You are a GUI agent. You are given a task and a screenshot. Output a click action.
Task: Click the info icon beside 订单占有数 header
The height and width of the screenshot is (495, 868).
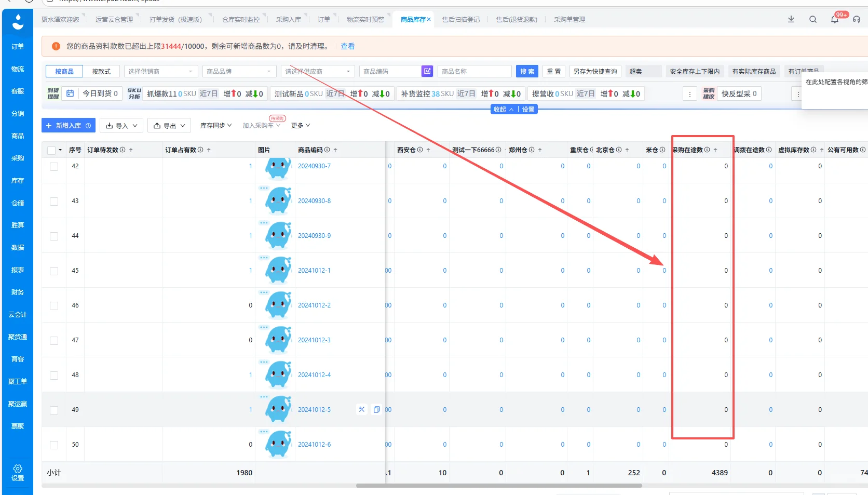click(200, 150)
